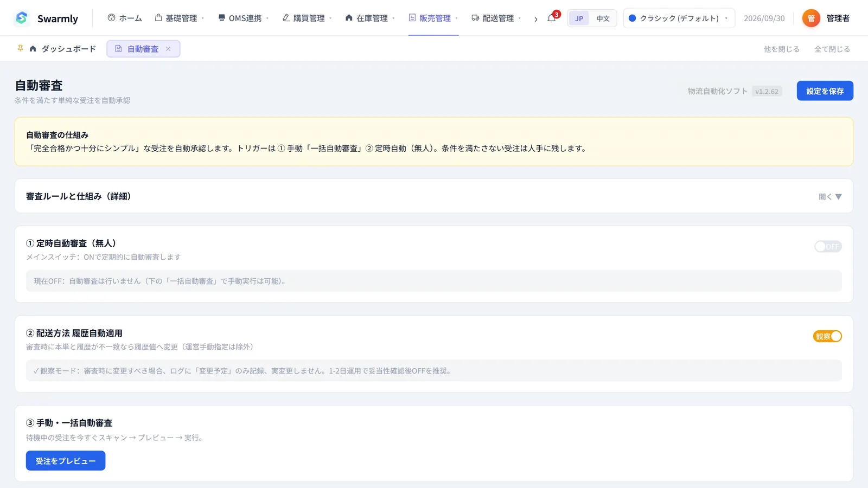Click the 2026/09/30 date text

click(764, 18)
